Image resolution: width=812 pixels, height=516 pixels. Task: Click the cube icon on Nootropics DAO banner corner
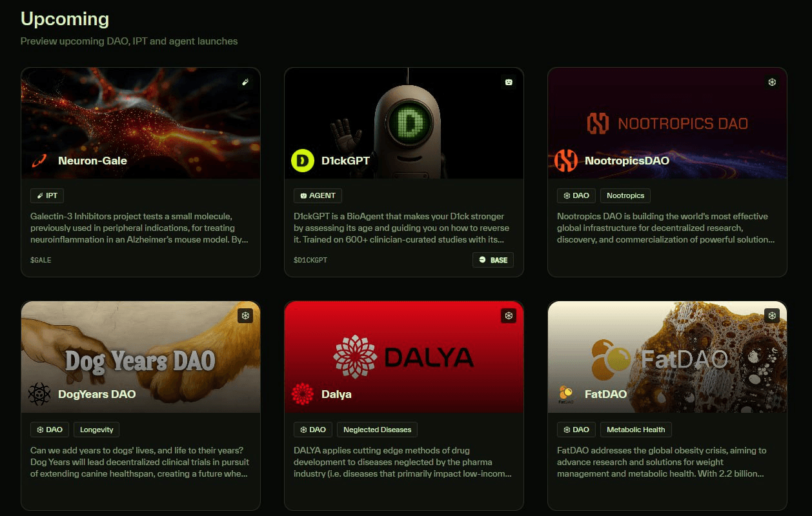click(772, 83)
